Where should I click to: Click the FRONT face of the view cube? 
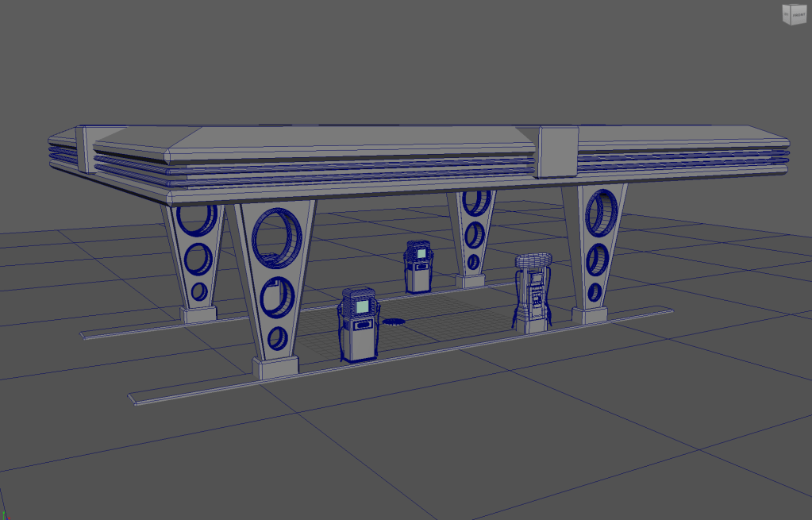coord(796,16)
